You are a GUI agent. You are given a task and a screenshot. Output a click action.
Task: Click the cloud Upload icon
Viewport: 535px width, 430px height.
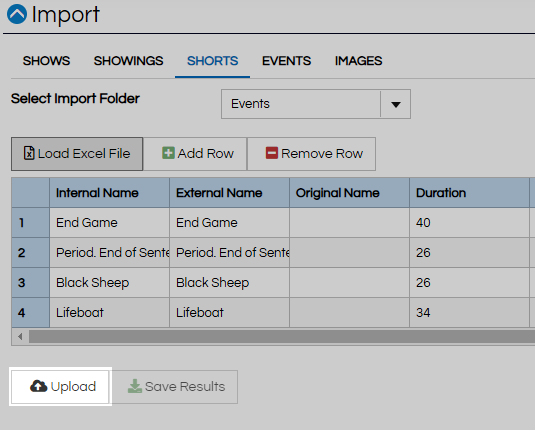pyautogui.click(x=39, y=386)
